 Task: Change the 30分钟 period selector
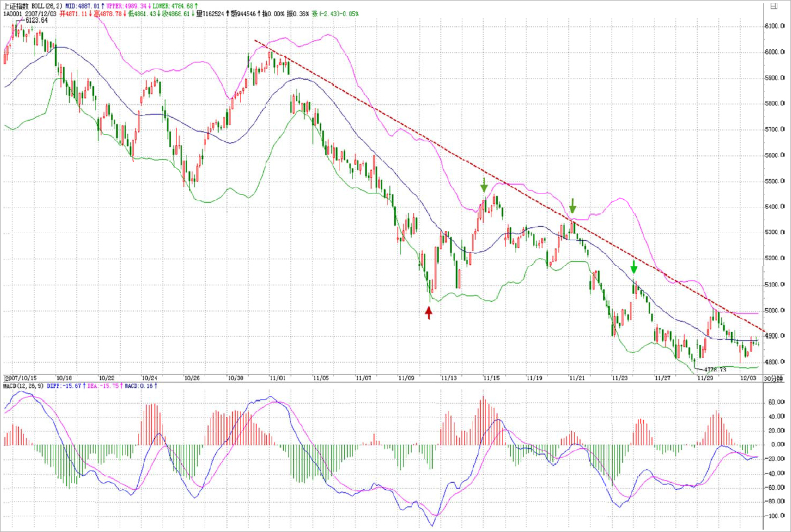coord(773,378)
